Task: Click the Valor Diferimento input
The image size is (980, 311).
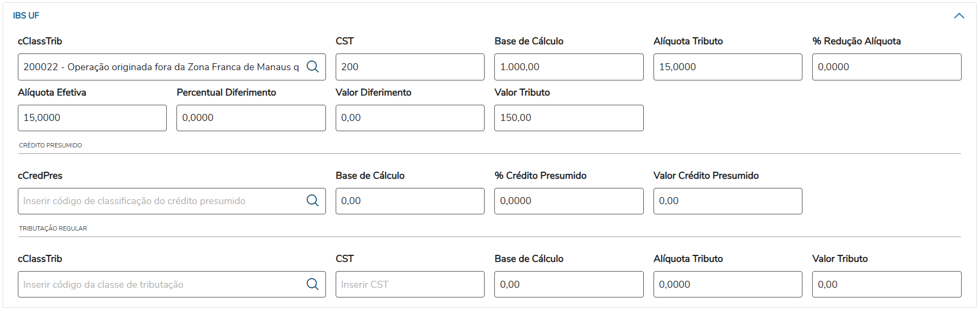Action: coord(410,118)
